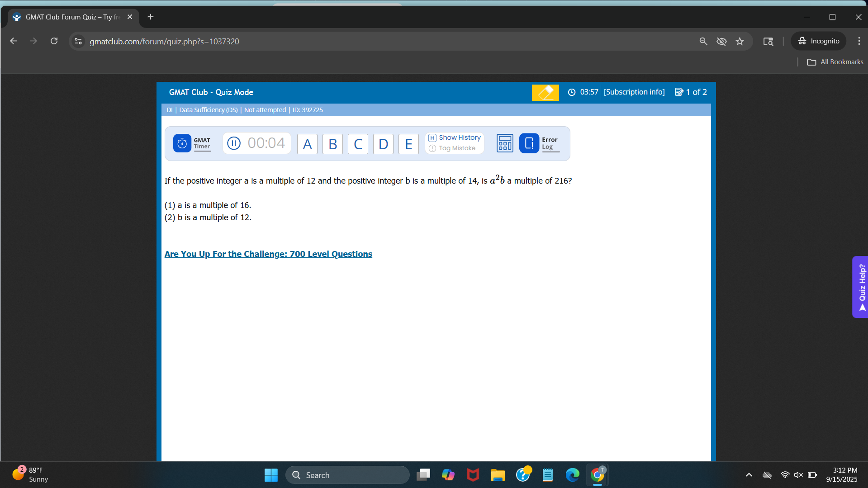
Task: Open the calculator icon
Action: pyautogui.click(x=505, y=143)
